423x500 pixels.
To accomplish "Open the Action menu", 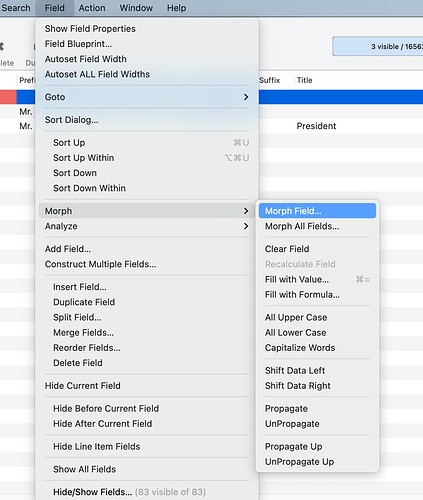I will 92,8.
